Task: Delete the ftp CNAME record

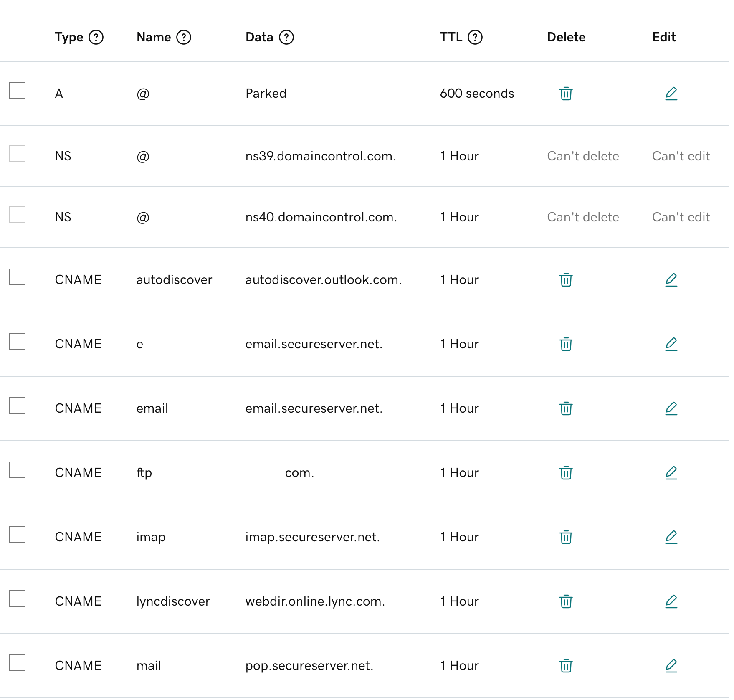Action: click(x=566, y=473)
